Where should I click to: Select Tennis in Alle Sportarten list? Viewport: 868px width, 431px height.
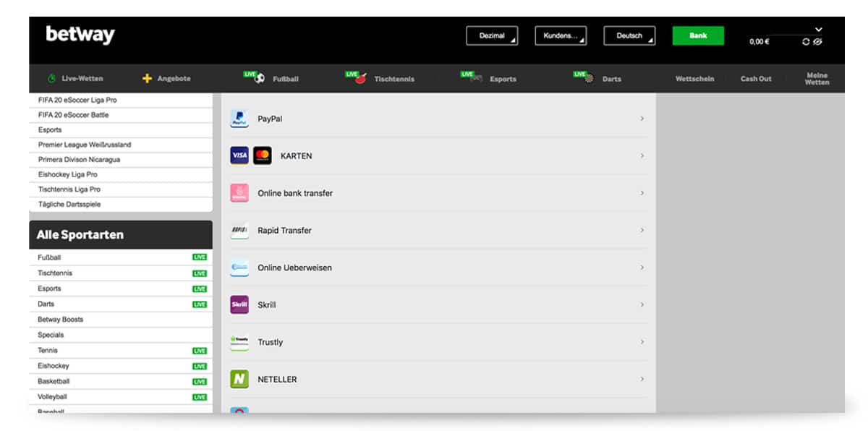tap(48, 350)
